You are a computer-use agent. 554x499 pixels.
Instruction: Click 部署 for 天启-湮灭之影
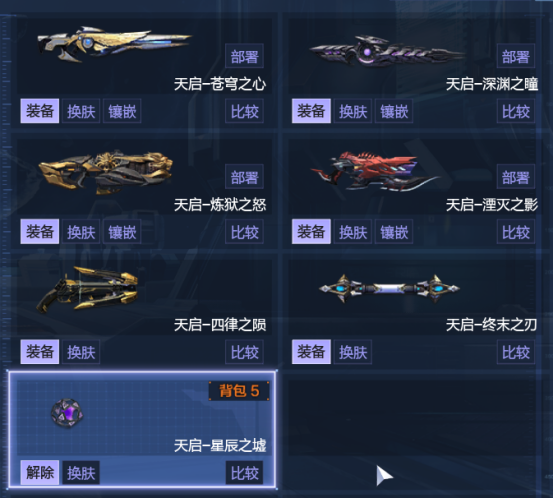[x=516, y=176]
